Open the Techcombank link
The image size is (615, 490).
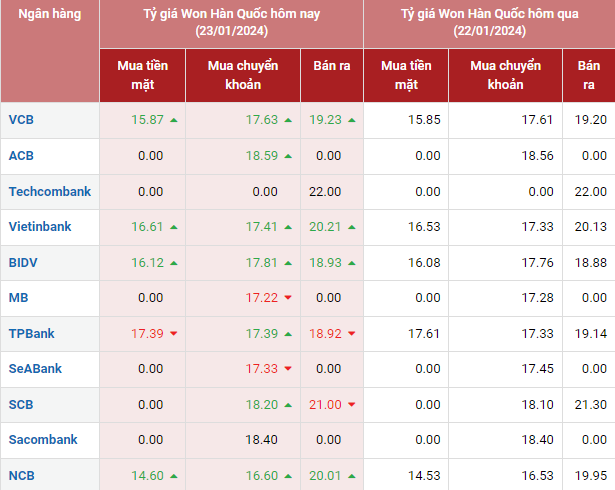[49, 191]
